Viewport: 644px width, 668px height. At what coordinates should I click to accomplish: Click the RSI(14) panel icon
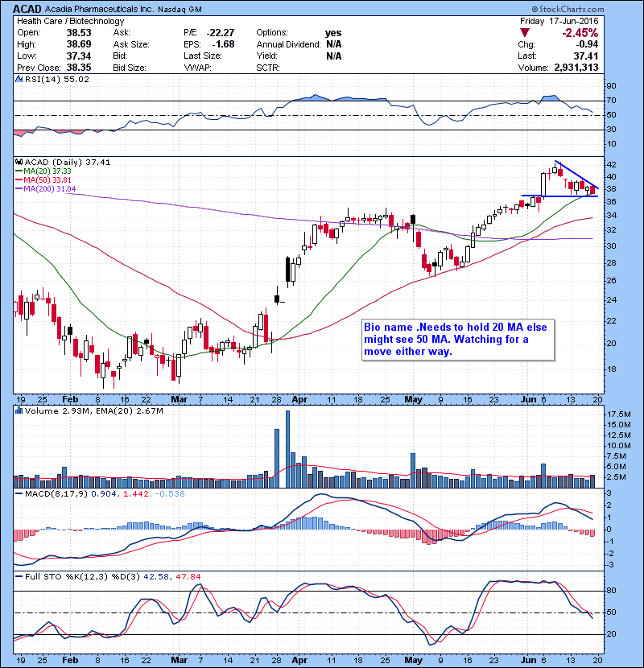pyautogui.click(x=19, y=79)
